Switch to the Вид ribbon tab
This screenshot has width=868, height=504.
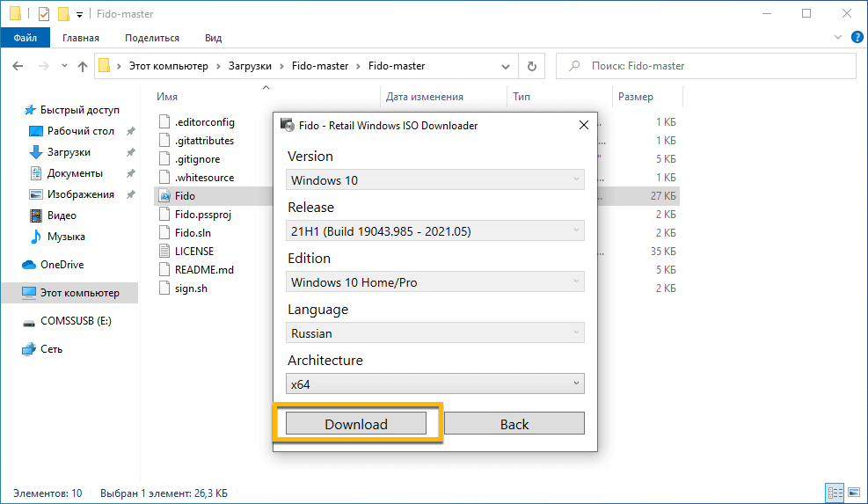213,38
